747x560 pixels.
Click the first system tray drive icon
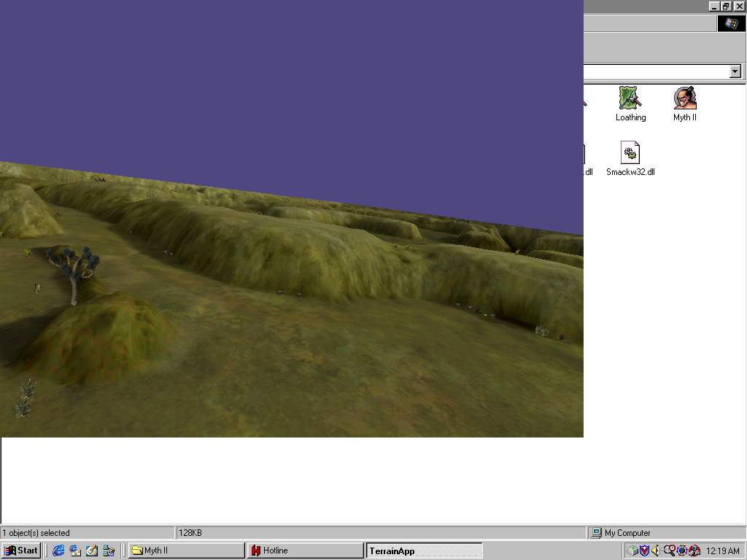coord(632,551)
